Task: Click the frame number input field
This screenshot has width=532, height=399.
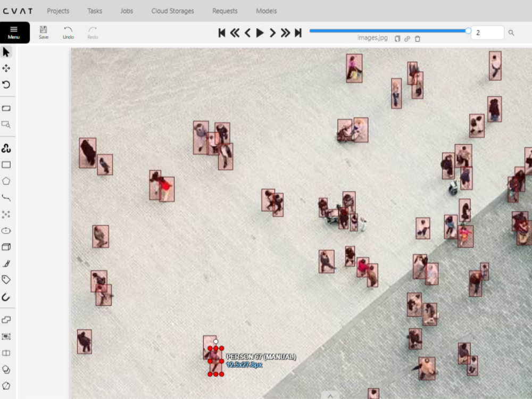Action: point(487,32)
